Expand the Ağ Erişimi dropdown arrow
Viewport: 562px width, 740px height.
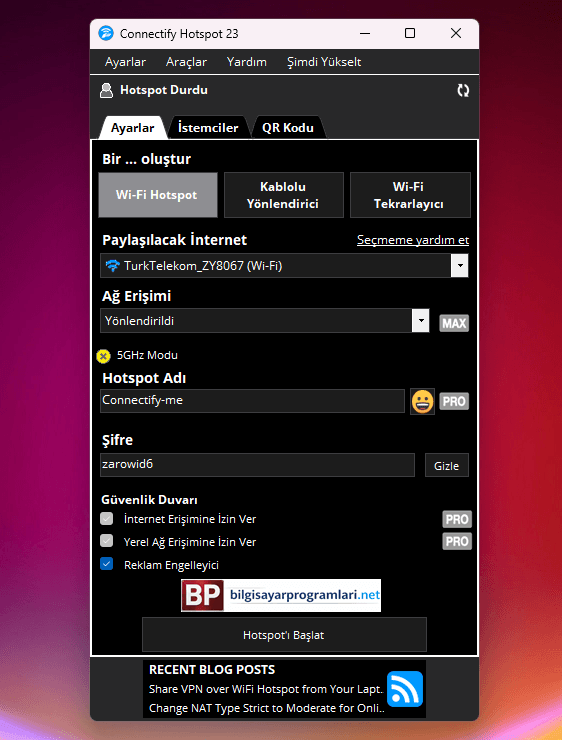click(x=420, y=321)
